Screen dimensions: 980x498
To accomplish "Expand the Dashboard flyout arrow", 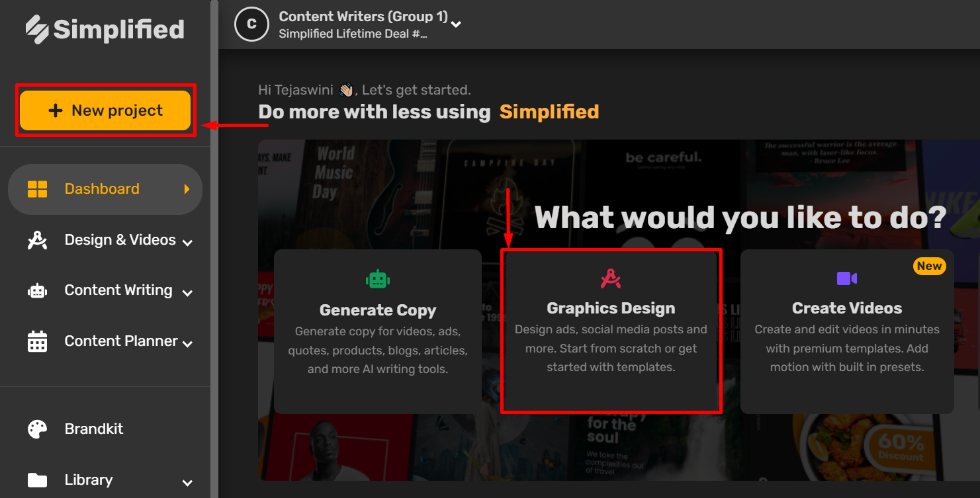I will click(187, 189).
